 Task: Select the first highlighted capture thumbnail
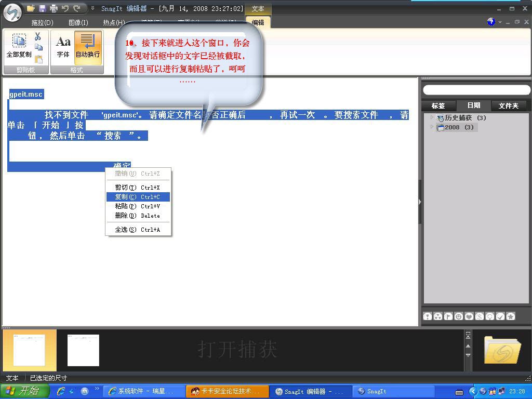coord(29,350)
